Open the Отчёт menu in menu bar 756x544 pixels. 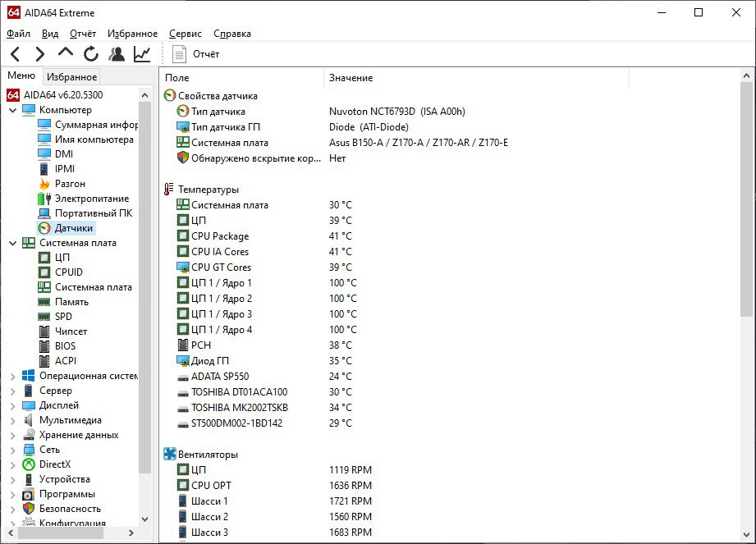click(83, 34)
